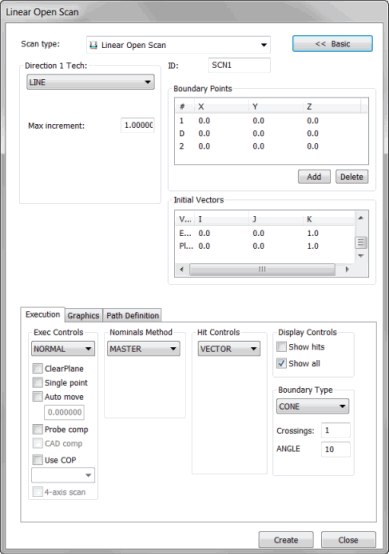The width and height of the screenshot is (389, 554).
Task: Click the Y column header in Boundary Points
Action: 276,107
